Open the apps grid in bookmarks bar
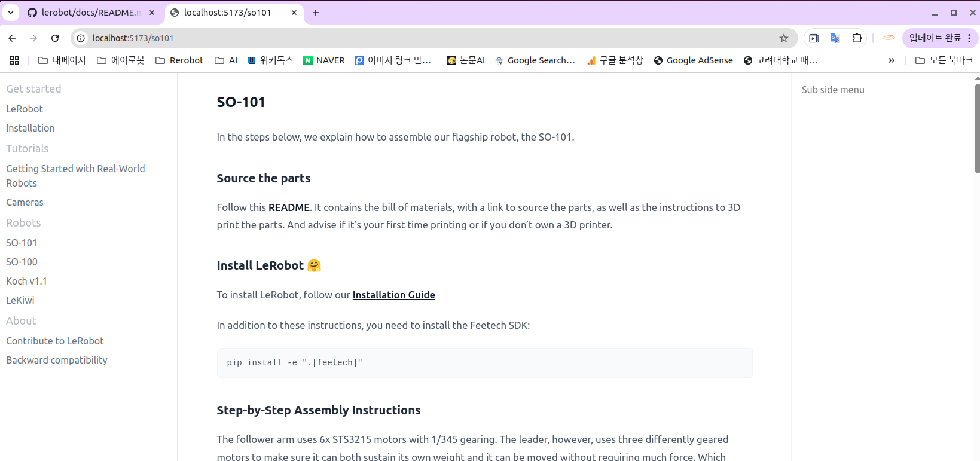This screenshot has width=980, height=461. pyautogui.click(x=14, y=60)
